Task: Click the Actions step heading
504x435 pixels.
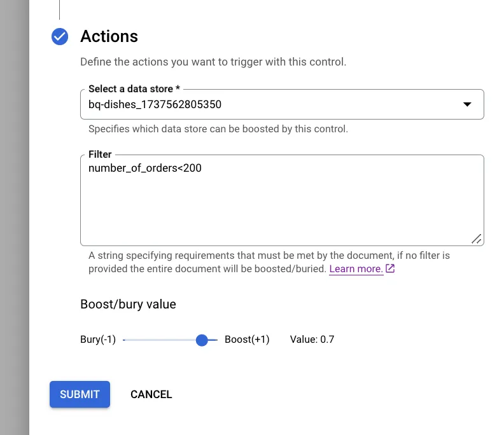Action: [109, 36]
